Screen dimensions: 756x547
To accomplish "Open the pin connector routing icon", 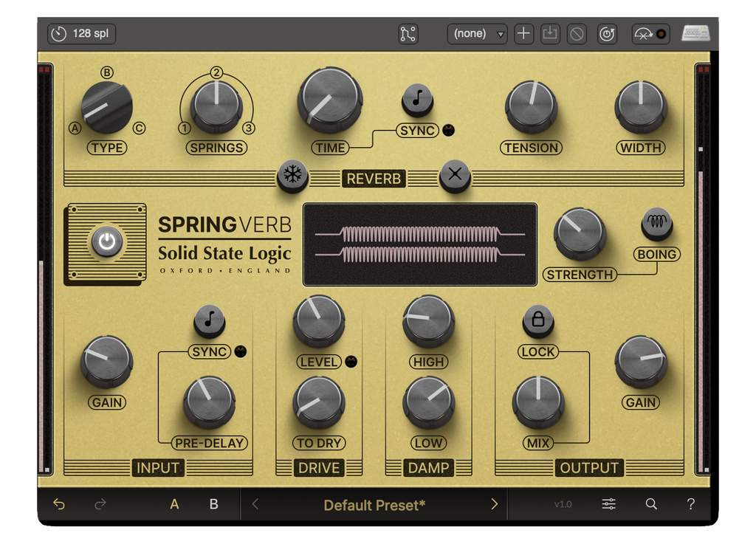I will point(408,34).
